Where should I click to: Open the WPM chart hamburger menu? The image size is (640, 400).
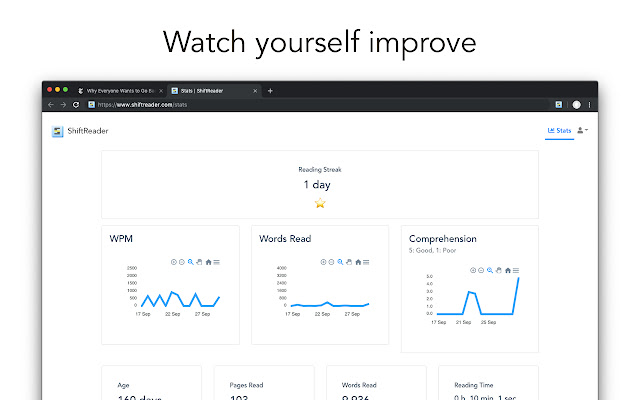click(217, 262)
